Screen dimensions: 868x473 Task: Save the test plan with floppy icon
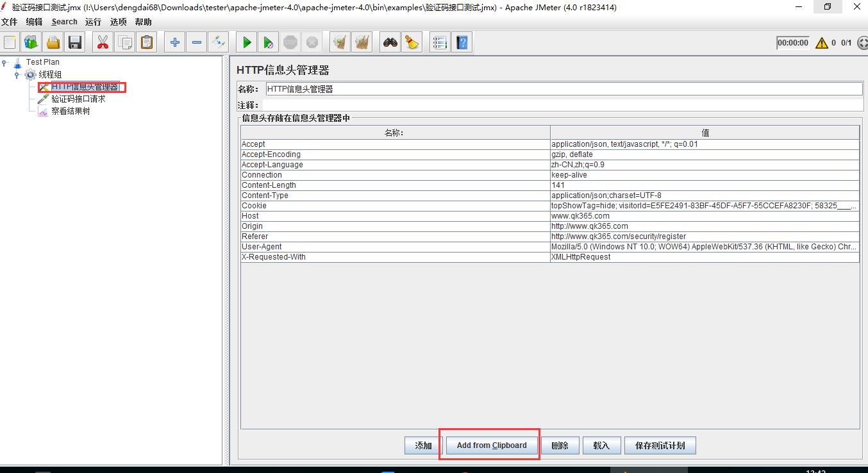point(75,43)
